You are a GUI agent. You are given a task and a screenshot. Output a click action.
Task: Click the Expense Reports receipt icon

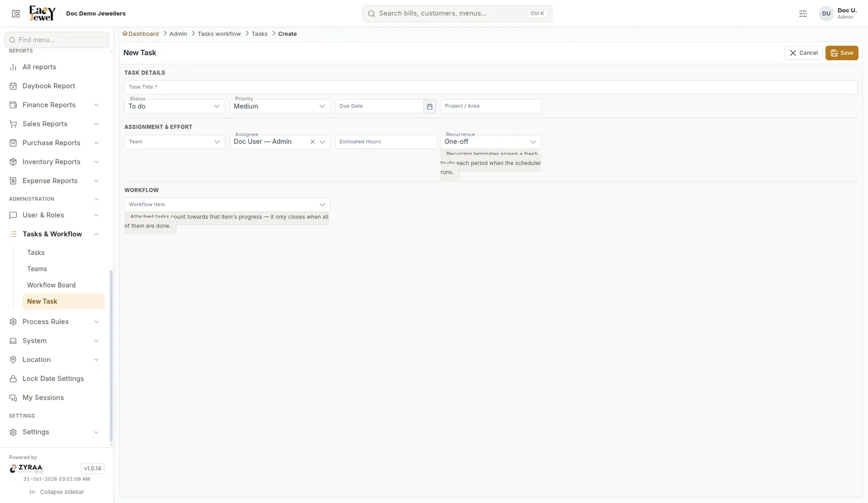[x=13, y=181]
